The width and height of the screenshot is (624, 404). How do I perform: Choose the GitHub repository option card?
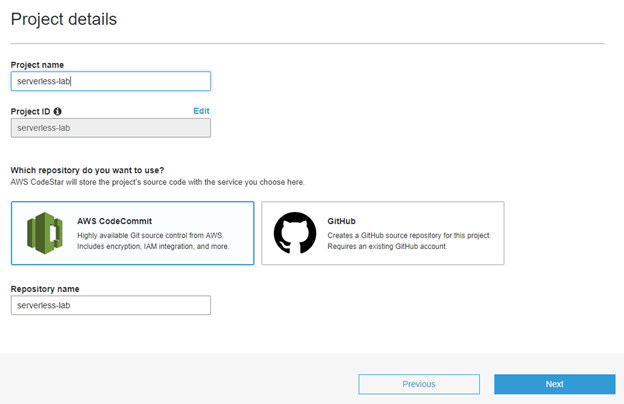[383, 233]
